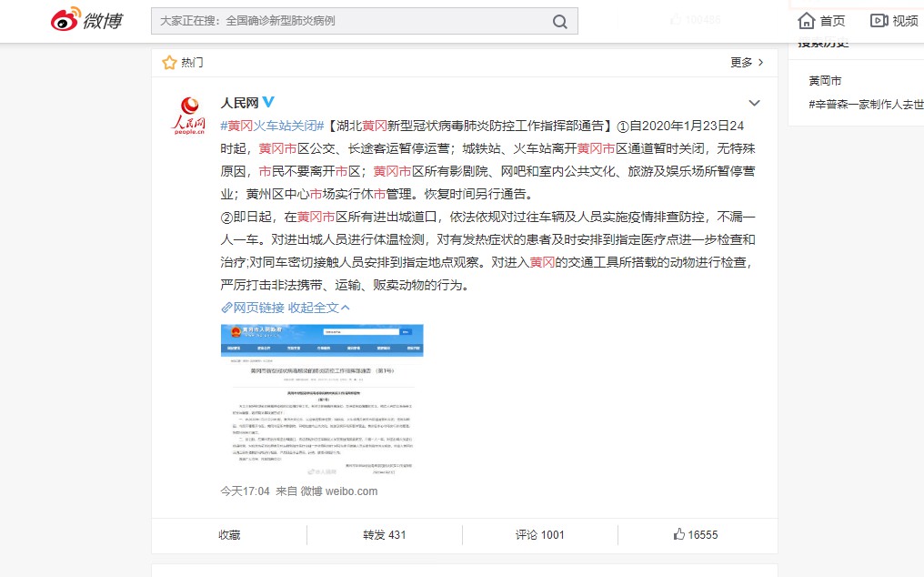Expand the post options chevron
The image size is (924, 577).
click(x=754, y=103)
